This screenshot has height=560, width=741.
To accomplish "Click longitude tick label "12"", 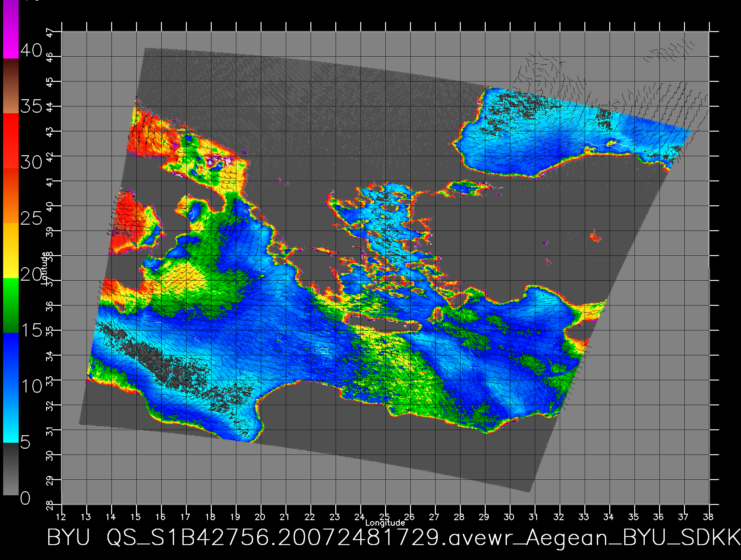I will [61, 517].
